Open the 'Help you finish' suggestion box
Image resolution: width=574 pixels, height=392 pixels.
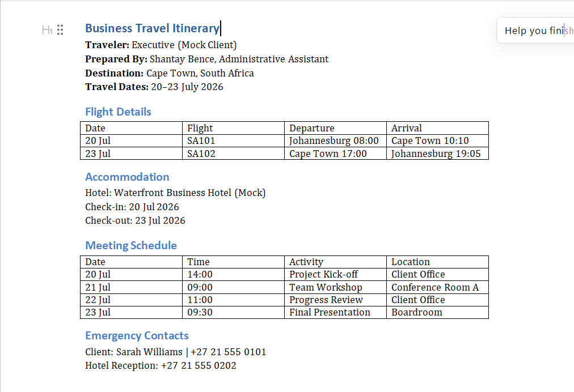pyautogui.click(x=535, y=31)
